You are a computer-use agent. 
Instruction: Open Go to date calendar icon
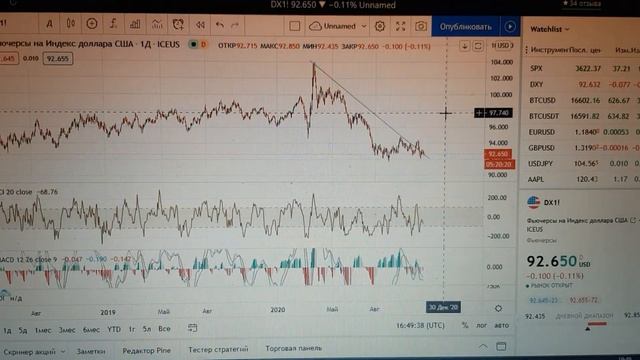point(193,328)
